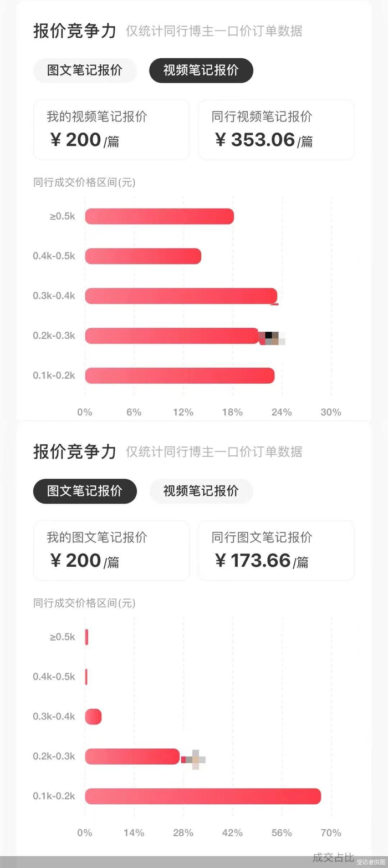
Task: Tap the 0.1k-0.2k bar in the video chart
Action: tap(180, 375)
